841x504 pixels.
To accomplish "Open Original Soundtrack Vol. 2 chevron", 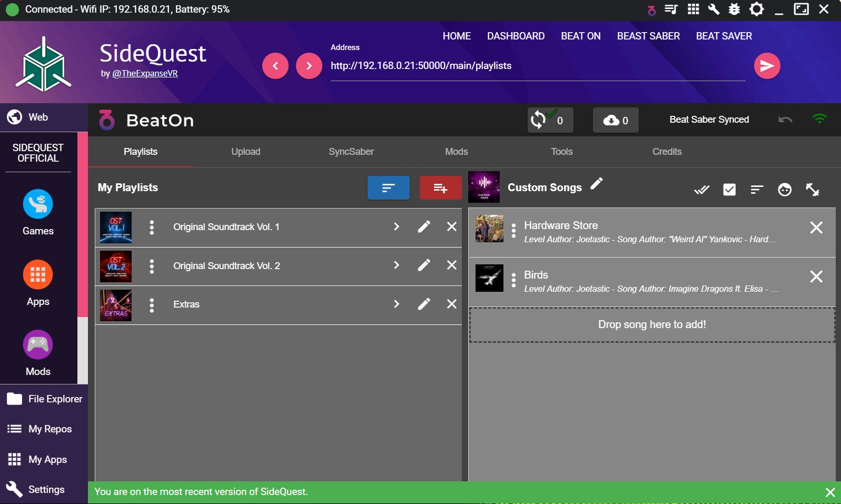I will [397, 265].
